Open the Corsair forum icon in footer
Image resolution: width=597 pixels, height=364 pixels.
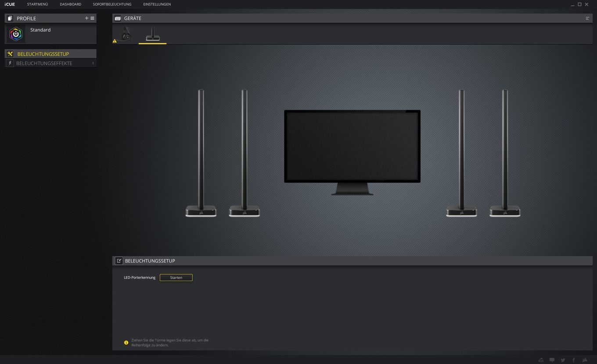541,360
